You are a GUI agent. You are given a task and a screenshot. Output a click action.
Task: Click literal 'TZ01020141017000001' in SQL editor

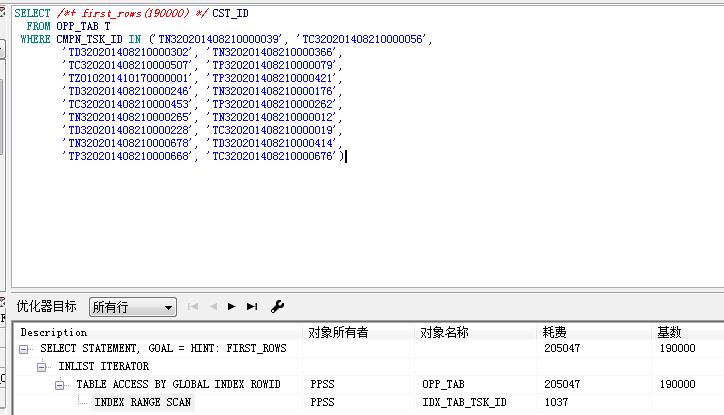(x=127, y=78)
